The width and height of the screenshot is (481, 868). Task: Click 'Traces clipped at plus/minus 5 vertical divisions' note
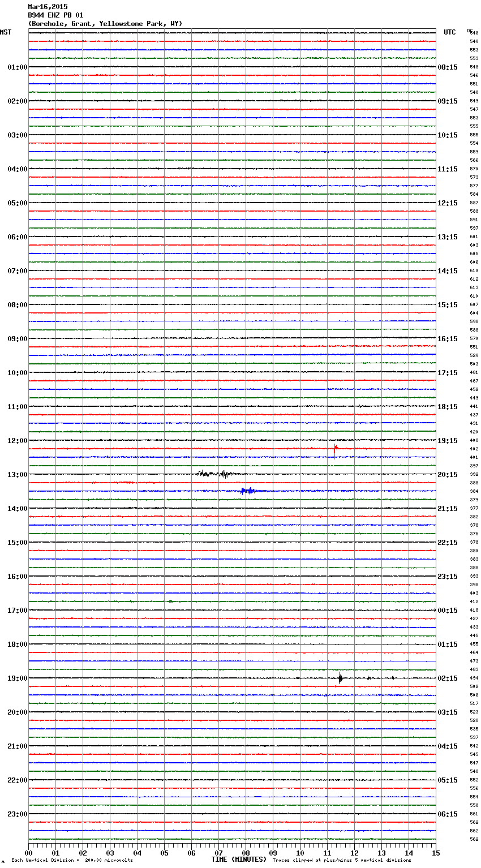coord(342,860)
